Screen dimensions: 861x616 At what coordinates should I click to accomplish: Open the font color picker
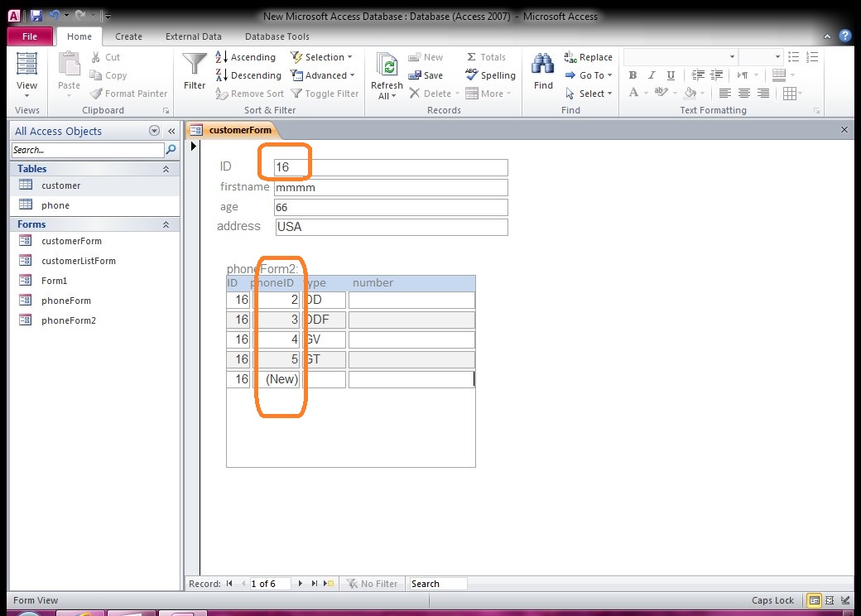[638, 93]
